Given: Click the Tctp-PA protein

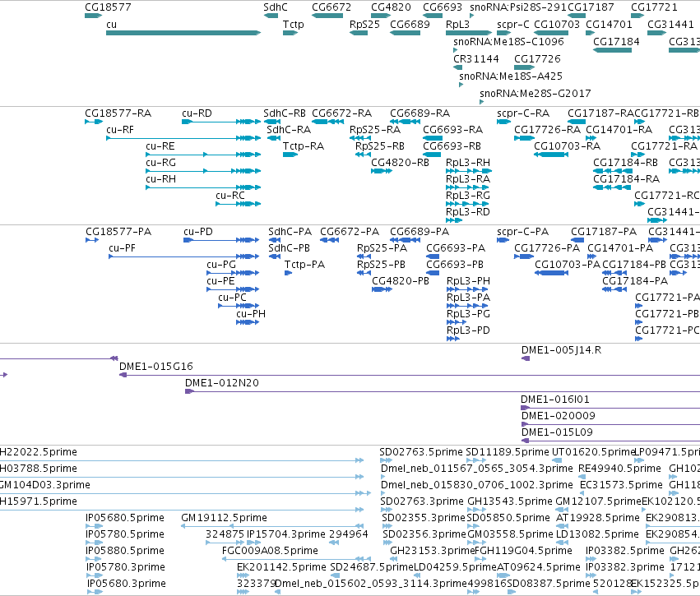Looking at the screenshot, I should pos(289,273).
